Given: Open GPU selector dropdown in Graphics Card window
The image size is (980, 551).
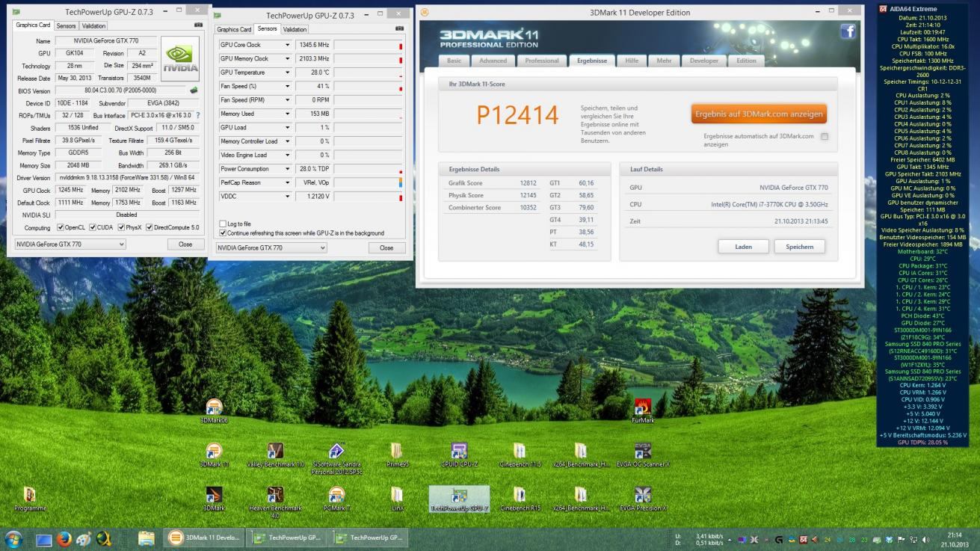Looking at the screenshot, I should point(70,244).
